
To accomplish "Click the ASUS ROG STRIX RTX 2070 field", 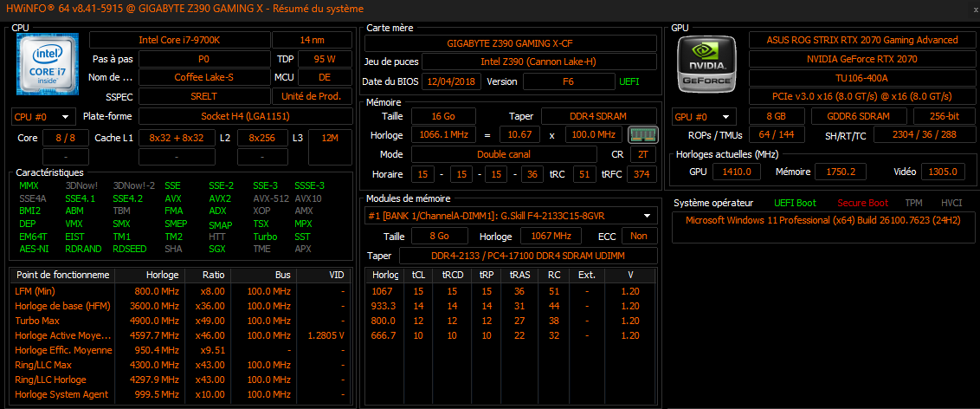I will (862, 40).
